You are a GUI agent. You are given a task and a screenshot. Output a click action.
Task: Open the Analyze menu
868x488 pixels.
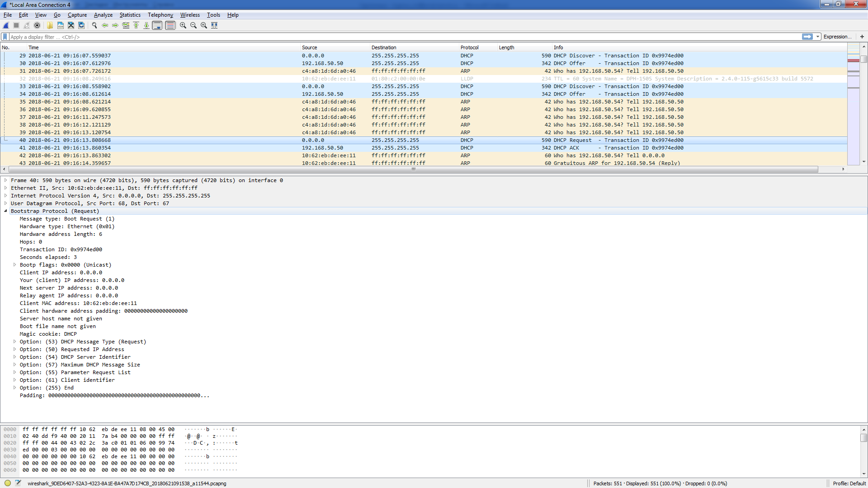[103, 15]
